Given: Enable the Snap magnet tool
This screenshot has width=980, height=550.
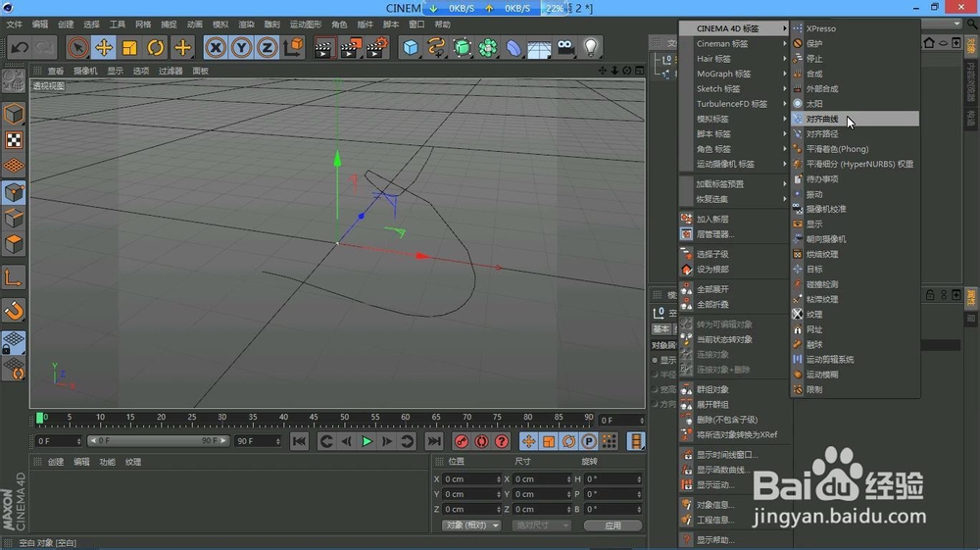Looking at the screenshot, I should (14, 311).
